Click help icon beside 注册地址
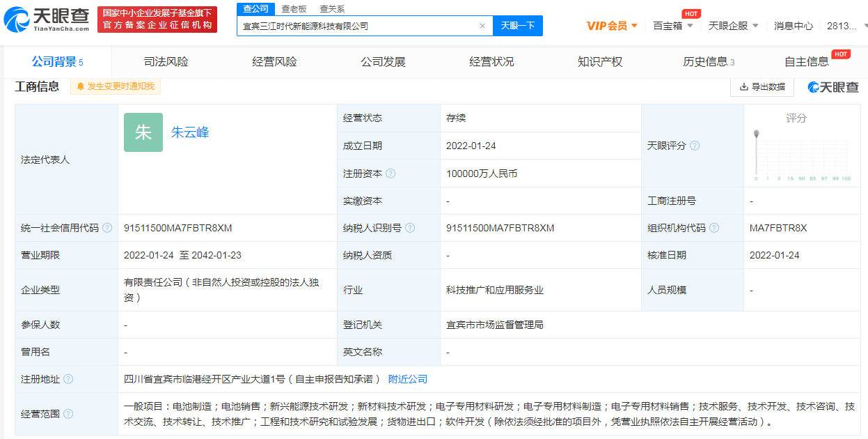Image resolution: width=868 pixels, height=439 pixels. tap(68, 379)
